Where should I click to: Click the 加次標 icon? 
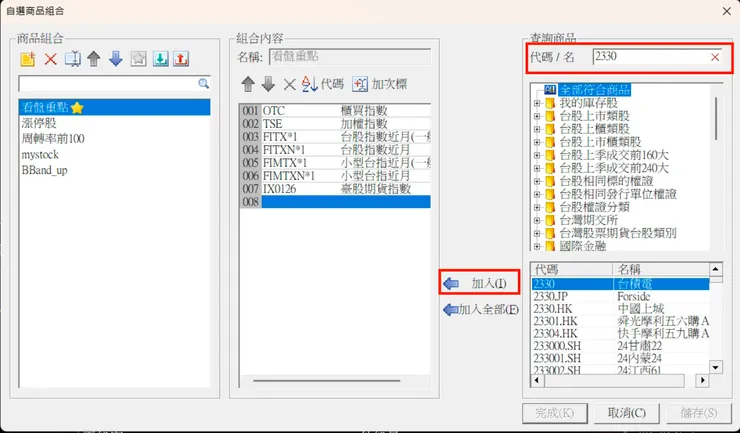click(360, 85)
